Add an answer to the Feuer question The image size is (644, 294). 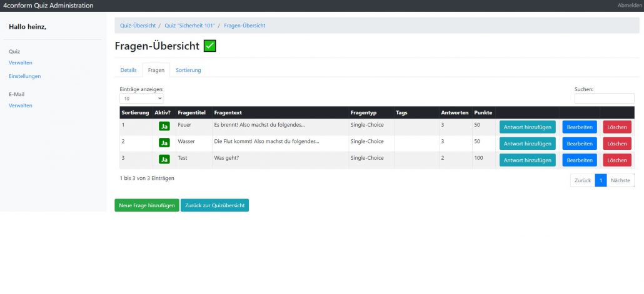click(x=527, y=127)
